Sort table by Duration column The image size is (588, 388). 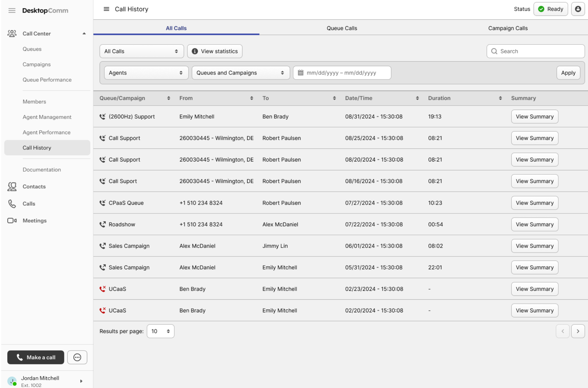pyautogui.click(x=500, y=98)
